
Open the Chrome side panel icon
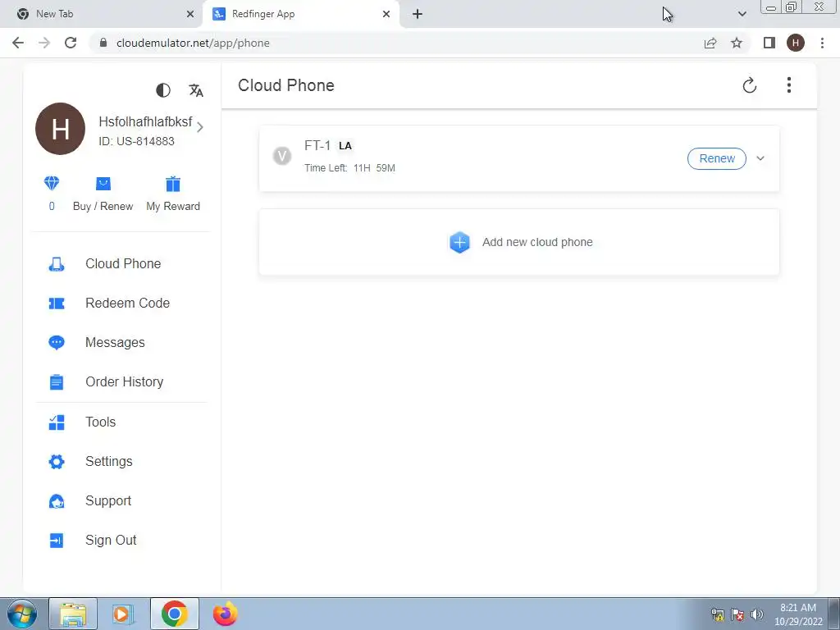pos(769,43)
